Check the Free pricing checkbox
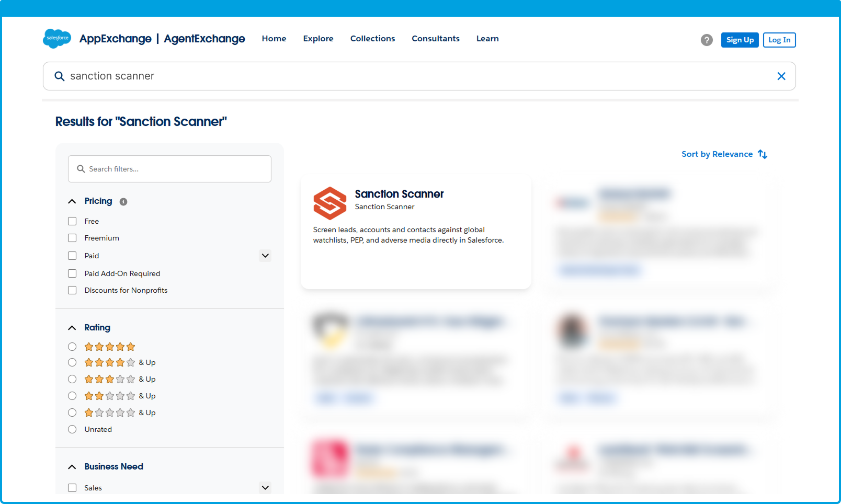The image size is (841, 504). [72, 221]
